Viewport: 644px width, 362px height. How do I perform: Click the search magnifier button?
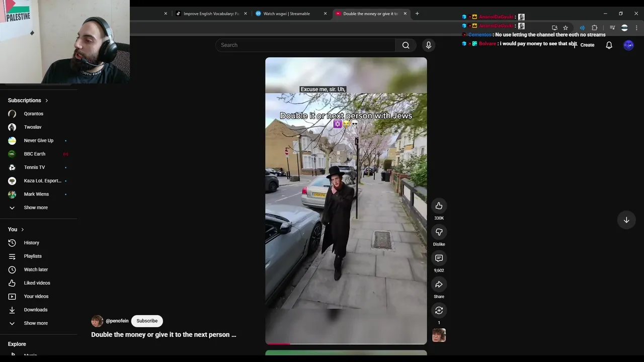pyautogui.click(x=406, y=45)
